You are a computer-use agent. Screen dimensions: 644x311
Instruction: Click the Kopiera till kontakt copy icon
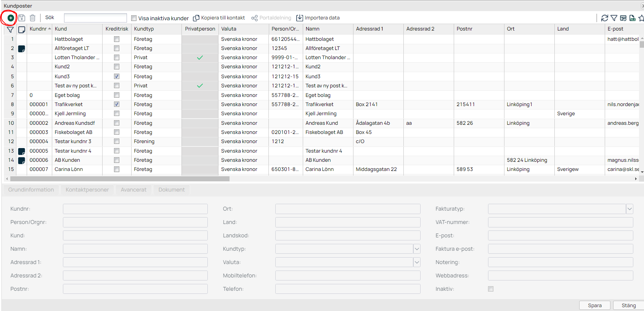coord(196,18)
